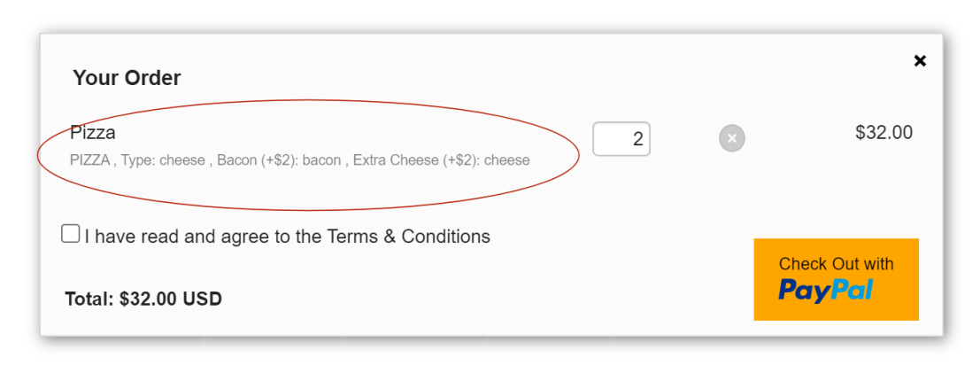This screenshot has height=381, width=980.
Task: Click the "Check Out with" text
Action: pyautogui.click(x=836, y=264)
